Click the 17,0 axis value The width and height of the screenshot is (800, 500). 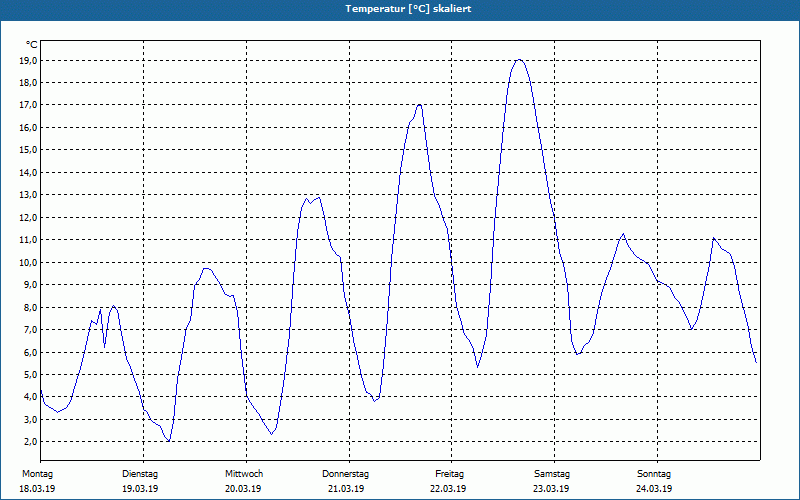28,105
